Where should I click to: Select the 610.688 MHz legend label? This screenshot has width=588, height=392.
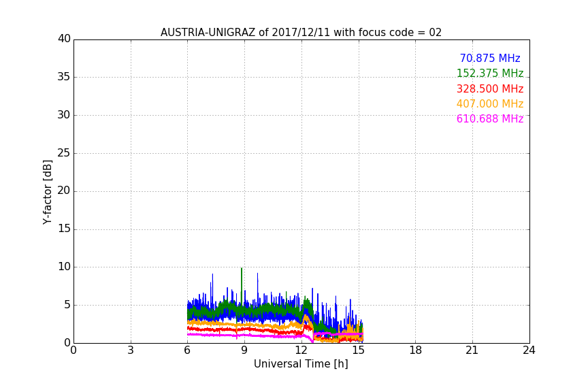tap(490, 118)
